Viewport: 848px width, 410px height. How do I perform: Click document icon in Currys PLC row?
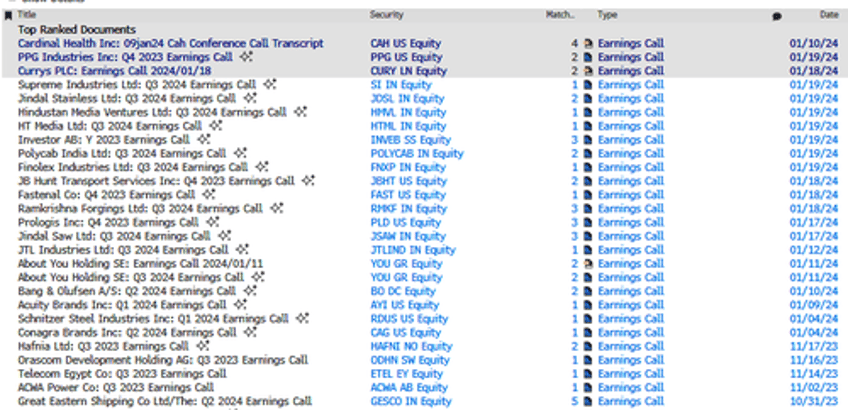[588, 71]
